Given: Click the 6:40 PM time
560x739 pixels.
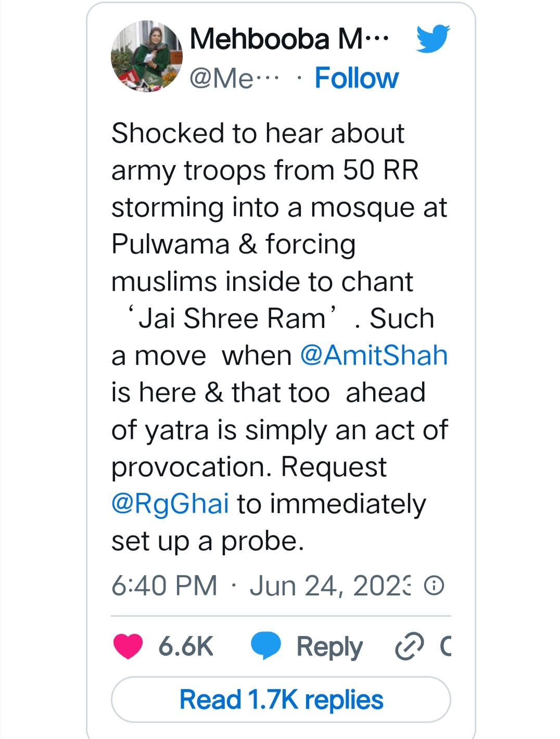Looking at the screenshot, I should pos(164,585).
